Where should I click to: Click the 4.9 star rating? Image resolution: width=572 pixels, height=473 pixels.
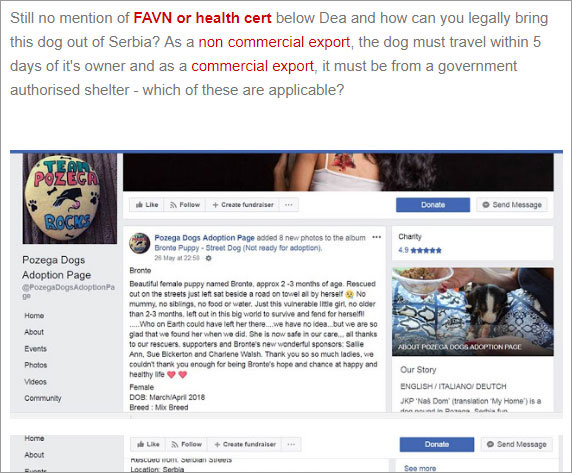420,250
